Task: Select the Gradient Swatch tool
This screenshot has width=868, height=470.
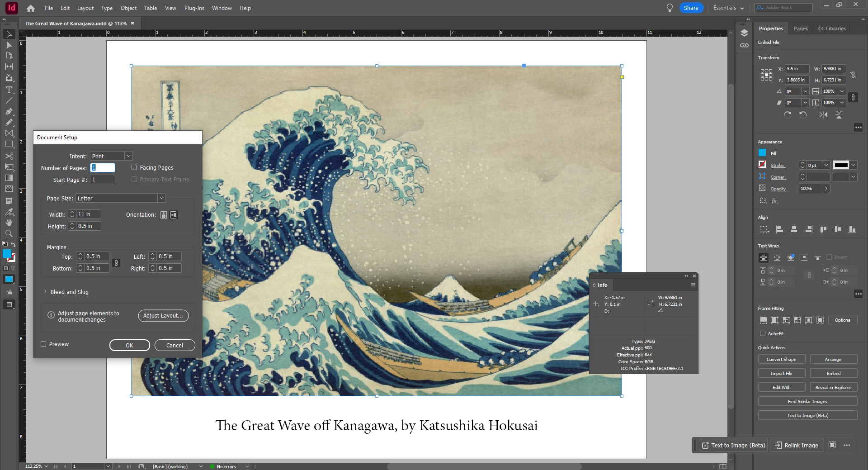Action: 9,178
